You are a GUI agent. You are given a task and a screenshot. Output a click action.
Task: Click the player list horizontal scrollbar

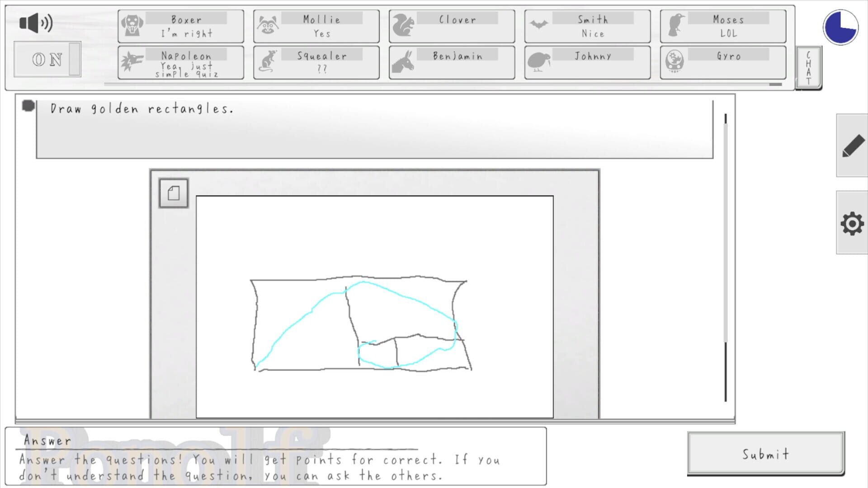point(443,84)
